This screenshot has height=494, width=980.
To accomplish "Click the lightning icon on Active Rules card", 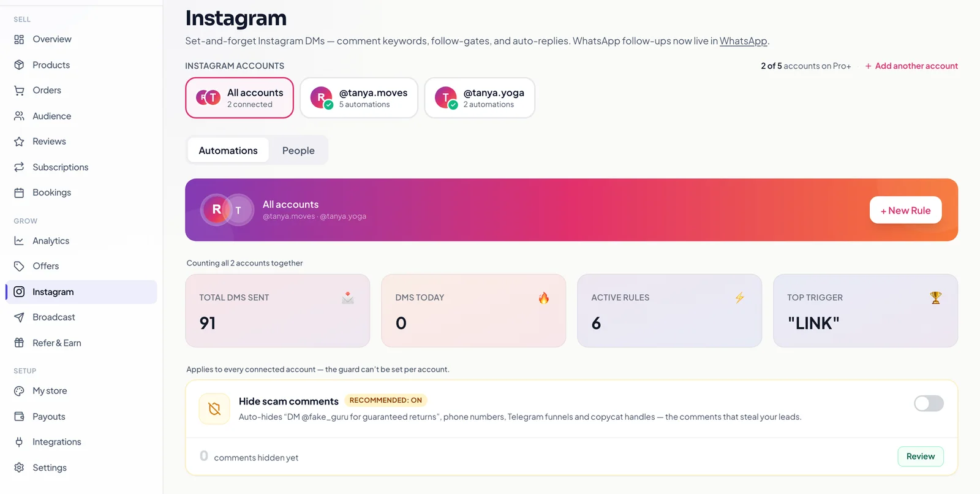I will coord(740,298).
